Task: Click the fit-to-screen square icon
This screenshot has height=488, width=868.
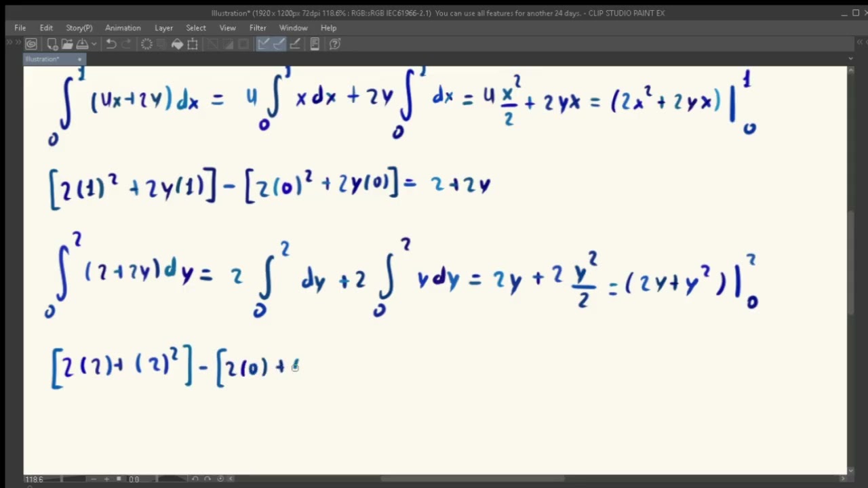Action: [119, 479]
